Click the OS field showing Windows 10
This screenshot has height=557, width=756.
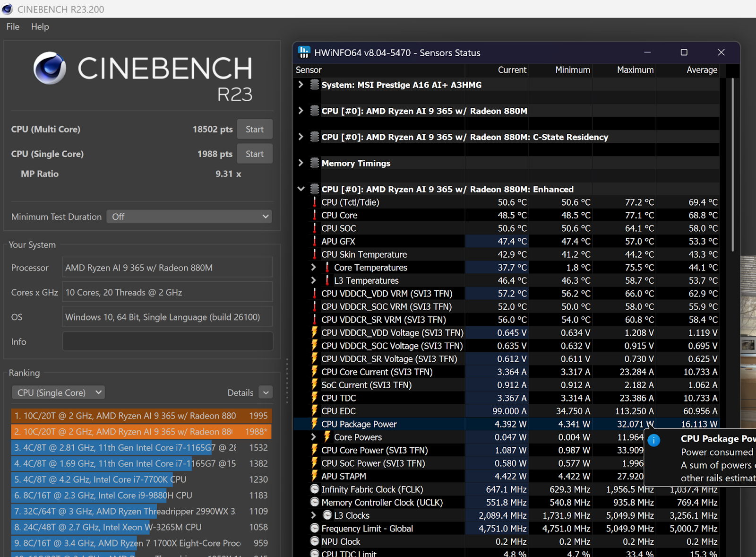(x=167, y=317)
